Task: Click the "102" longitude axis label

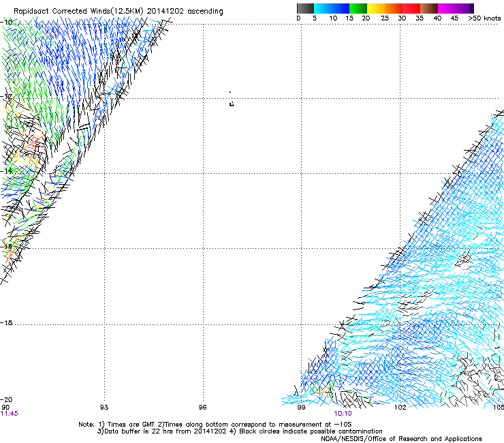Action: coord(400,408)
